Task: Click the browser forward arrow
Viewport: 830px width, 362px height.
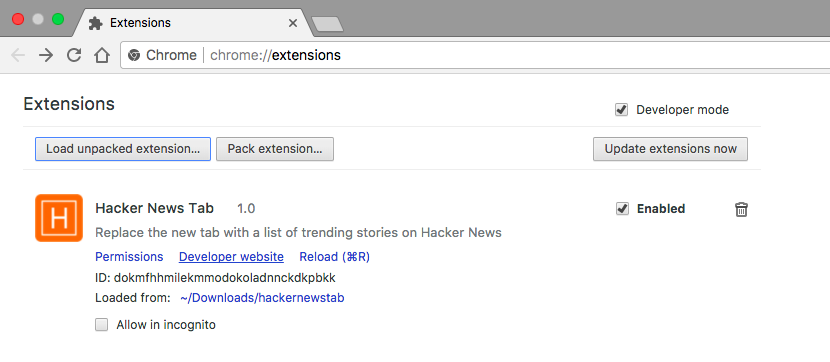Action: (46, 55)
